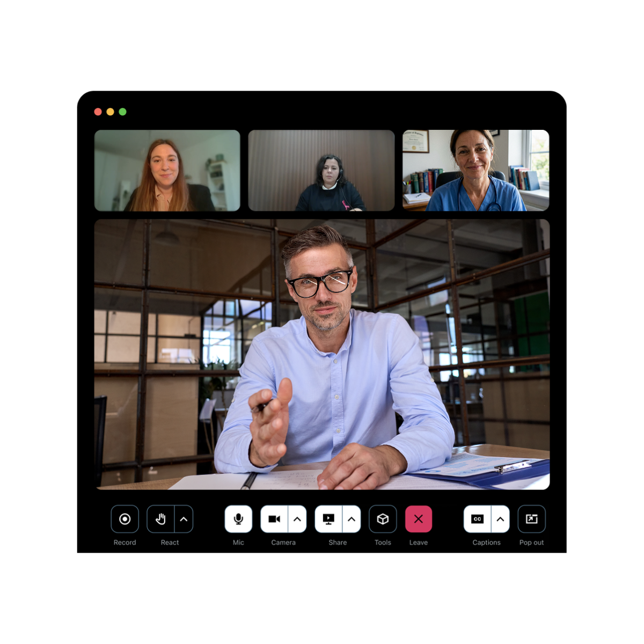Viewport: 644px width, 644px height.
Task: Turn off video using Camera icon
Action: (x=274, y=519)
